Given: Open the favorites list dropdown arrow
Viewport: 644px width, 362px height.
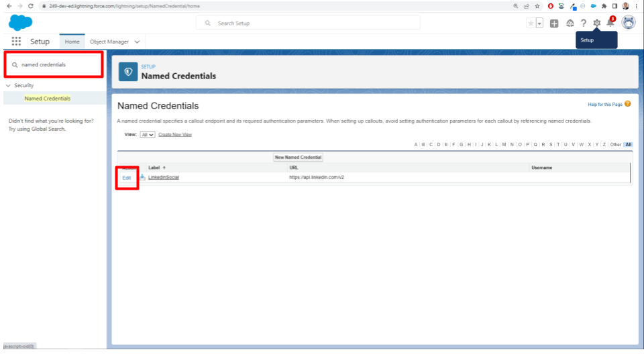Looking at the screenshot, I should click(539, 23).
